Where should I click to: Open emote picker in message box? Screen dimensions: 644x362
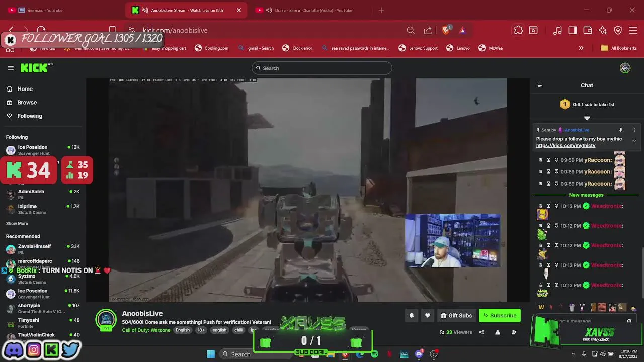coord(629,321)
